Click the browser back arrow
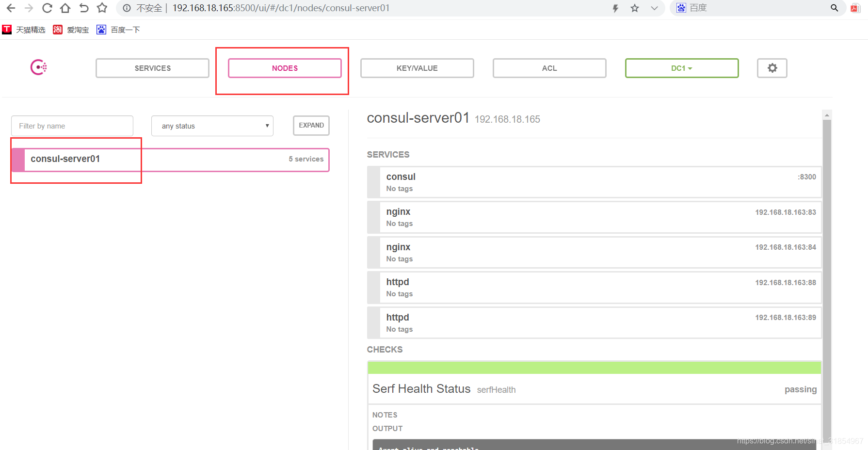The image size is (868, 450). (x=11, y=8)
